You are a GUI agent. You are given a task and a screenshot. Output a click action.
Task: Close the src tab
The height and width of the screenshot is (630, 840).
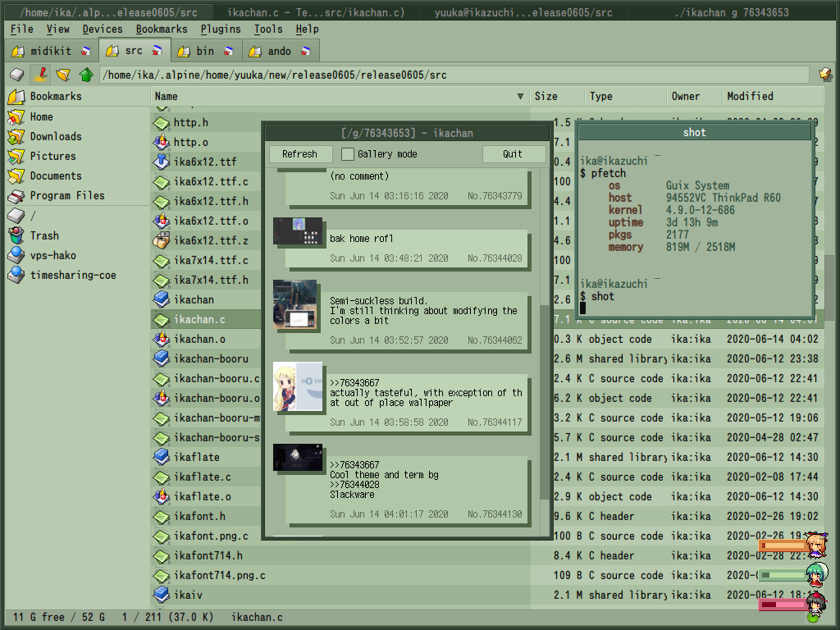coord(157,51)
